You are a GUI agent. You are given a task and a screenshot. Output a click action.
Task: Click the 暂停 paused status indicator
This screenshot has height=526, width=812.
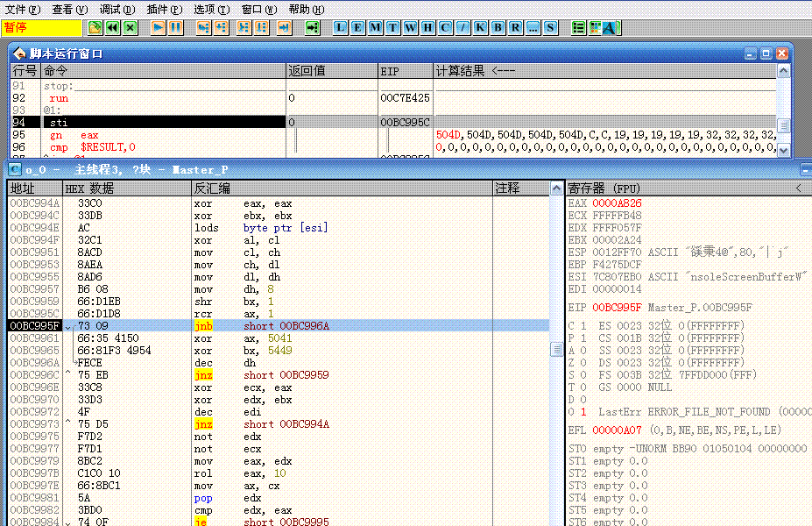[41, 27]
